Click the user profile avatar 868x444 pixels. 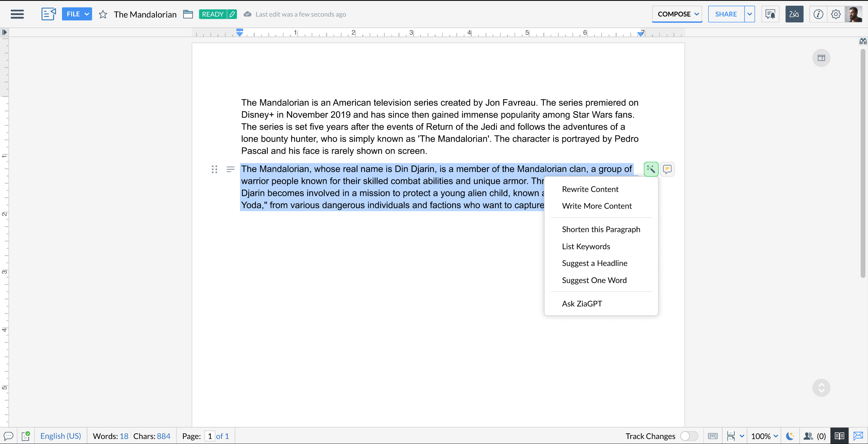[x=854, y=14]
